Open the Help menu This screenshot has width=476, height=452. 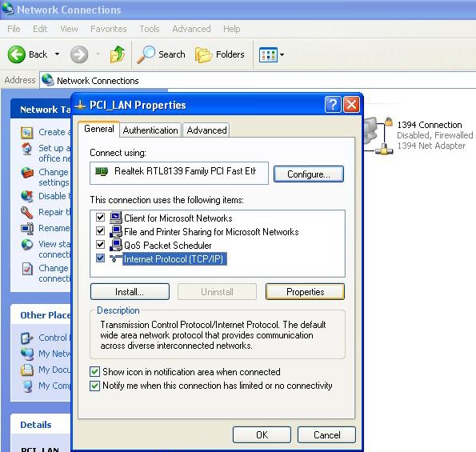232,29
